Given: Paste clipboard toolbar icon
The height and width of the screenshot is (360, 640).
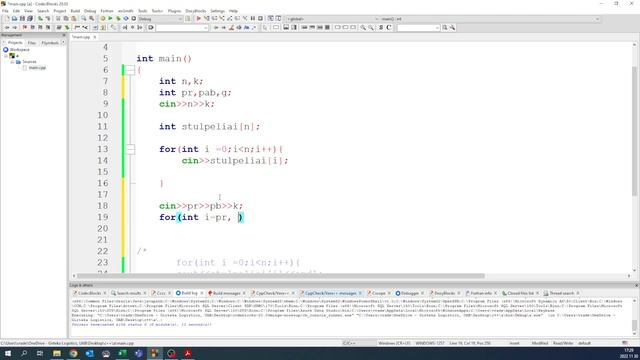Looking at the screenshot, I should click(73, 19).
